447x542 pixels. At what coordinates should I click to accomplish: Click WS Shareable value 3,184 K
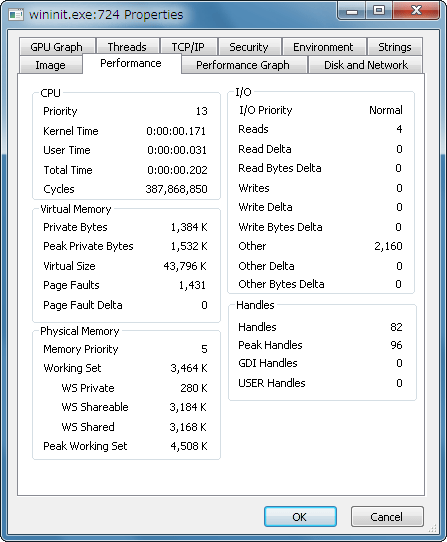click(188, 407)
